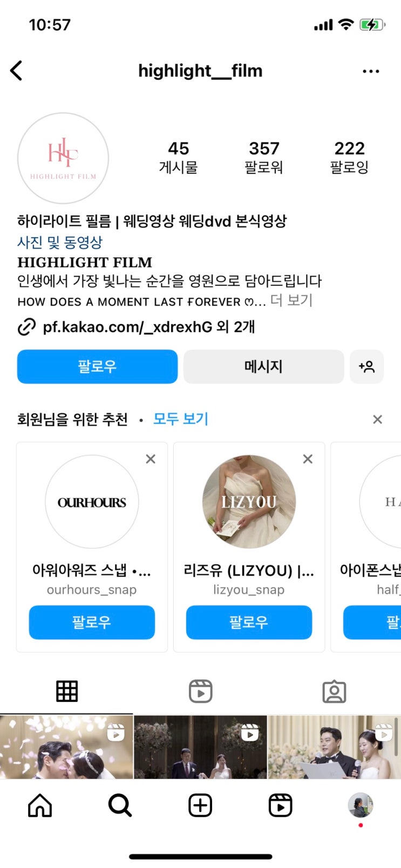Open my profile avatar in bottom bar
401x868 pixels.
(361, 805)
